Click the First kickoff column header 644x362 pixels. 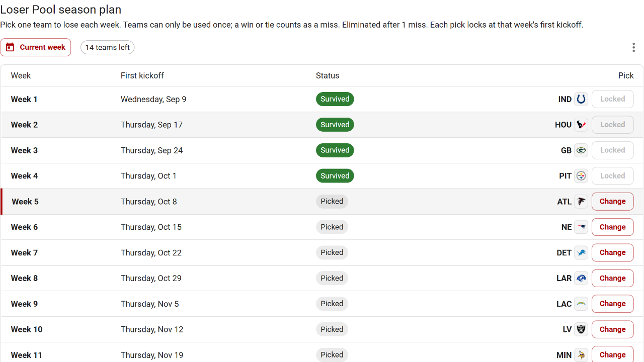click(142, 75)
